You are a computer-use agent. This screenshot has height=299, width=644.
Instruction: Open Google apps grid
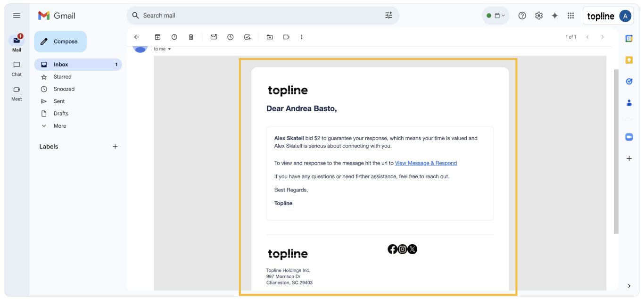tap(571, 16)
